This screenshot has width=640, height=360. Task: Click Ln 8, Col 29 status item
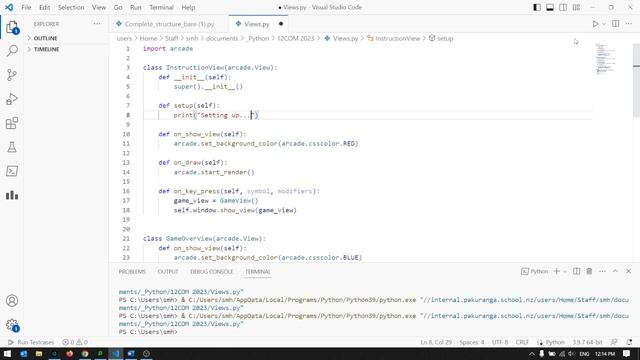436,342
